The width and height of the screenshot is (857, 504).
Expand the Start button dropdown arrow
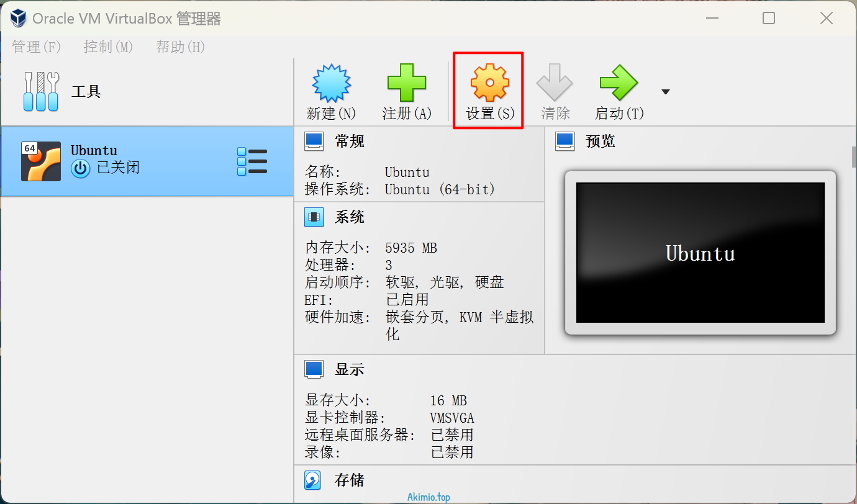666,92
